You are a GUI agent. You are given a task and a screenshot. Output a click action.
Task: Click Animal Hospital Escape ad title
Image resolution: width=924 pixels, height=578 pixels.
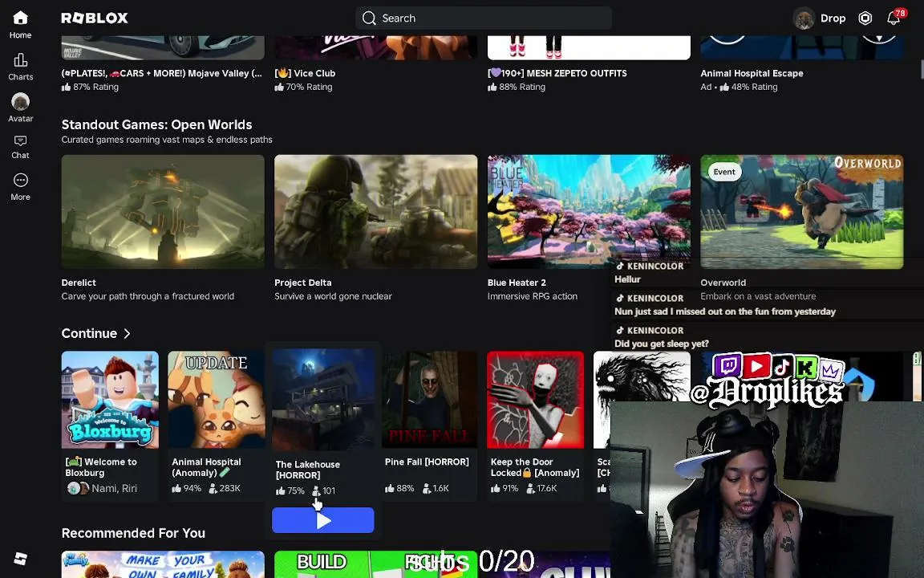(x=752, y=73)
